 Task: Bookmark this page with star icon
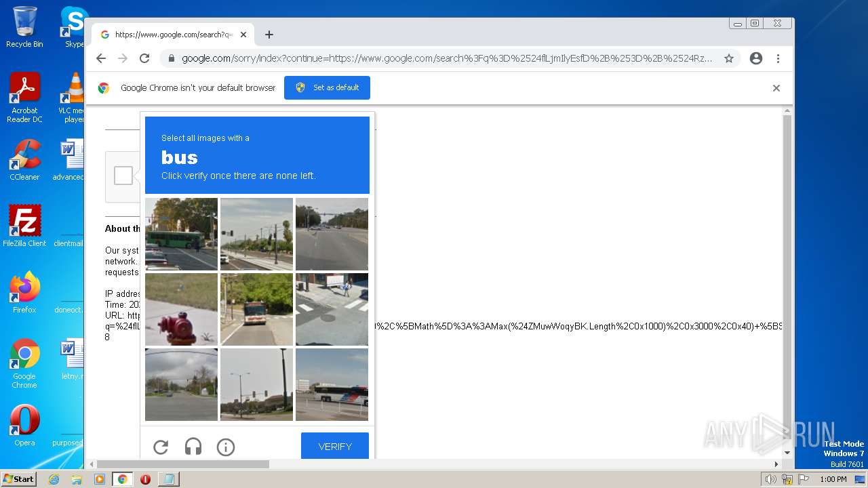[729, 58]
